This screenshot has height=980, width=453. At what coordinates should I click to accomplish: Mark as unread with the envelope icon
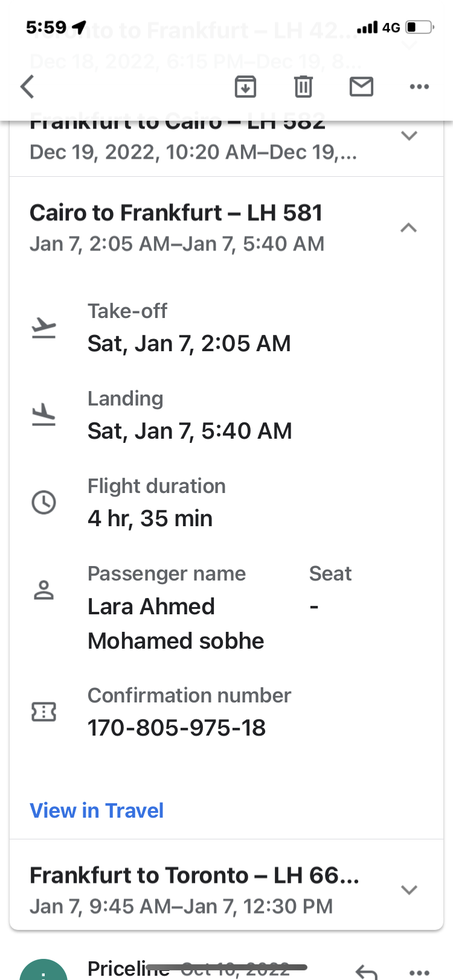click(x=361, y=87)
